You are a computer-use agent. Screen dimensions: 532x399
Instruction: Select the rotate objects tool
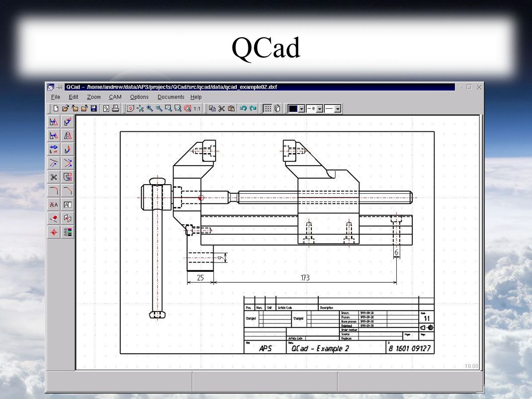click(x=67, y=122)
